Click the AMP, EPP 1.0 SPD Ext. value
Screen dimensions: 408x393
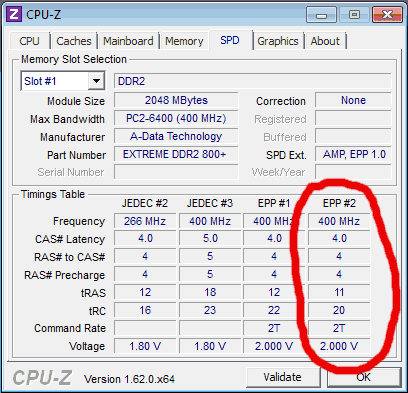tap(353, 154)
